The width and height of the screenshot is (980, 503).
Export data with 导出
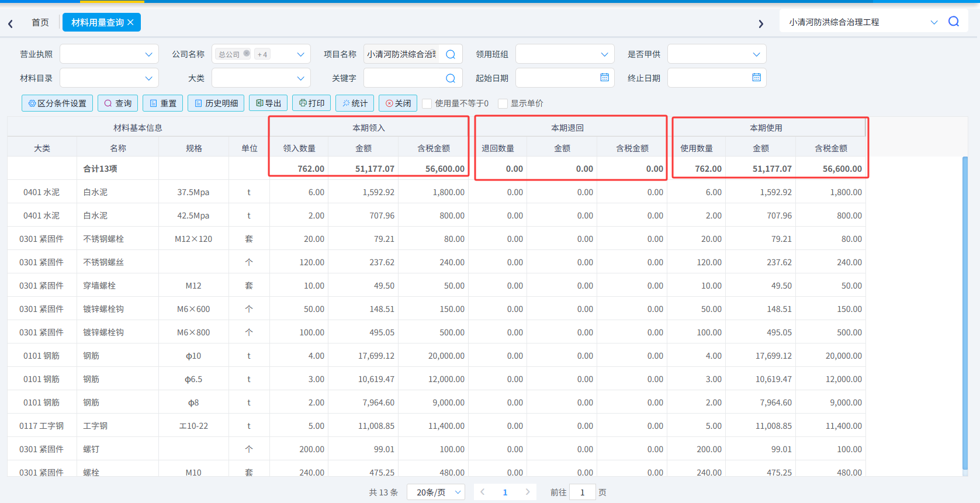pyautogui.click(x=268, y=103)
